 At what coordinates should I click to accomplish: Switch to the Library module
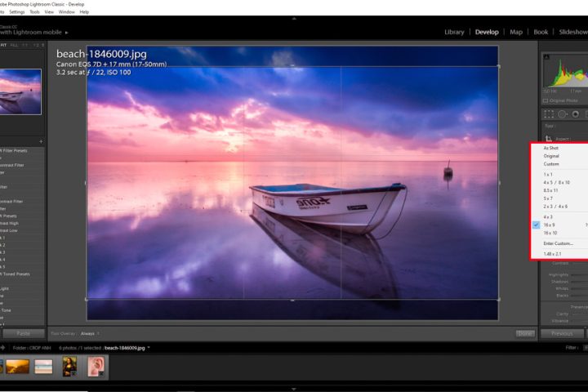coord(454,33)
